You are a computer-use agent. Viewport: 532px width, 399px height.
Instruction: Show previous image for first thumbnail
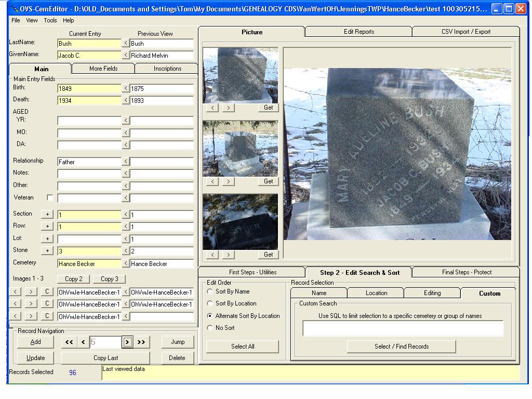[212, 108]
